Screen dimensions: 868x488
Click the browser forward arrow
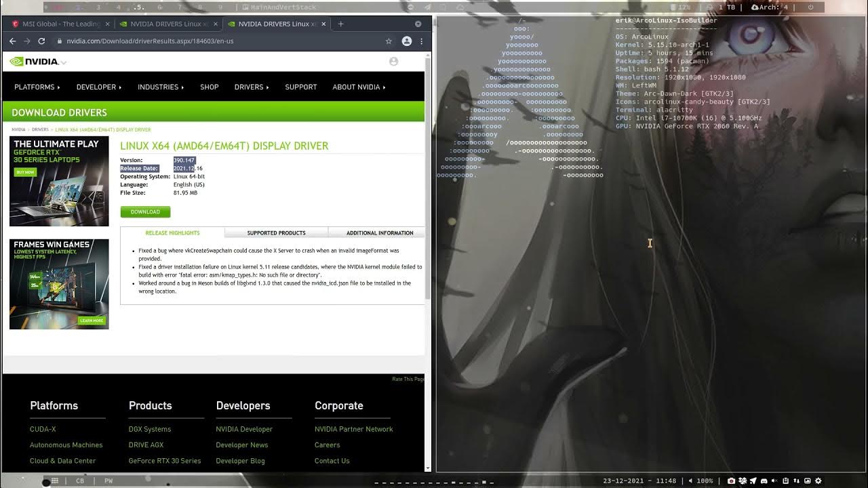pos(26,41)
